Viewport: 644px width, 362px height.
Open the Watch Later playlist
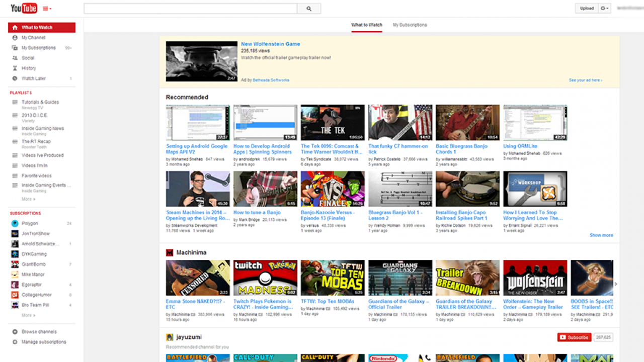[34, 78]
